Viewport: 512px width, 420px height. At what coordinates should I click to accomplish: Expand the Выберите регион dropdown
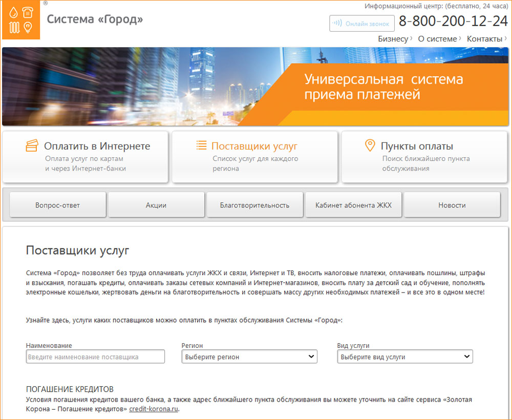[x=249, y=356]
